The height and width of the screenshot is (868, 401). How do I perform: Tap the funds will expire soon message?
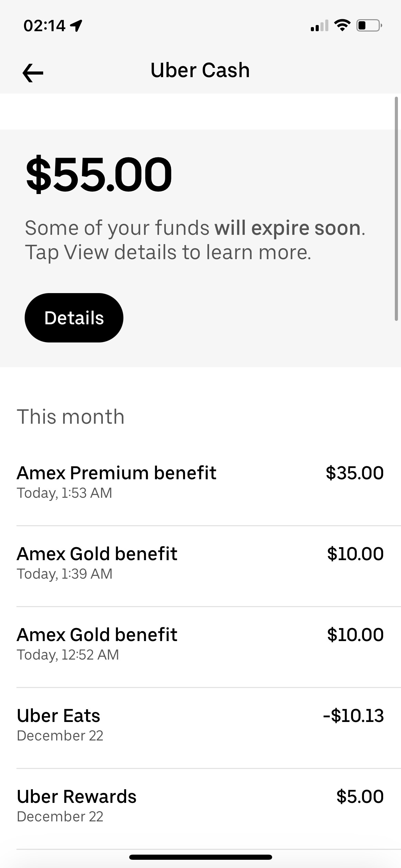click(x=195, y=240)
